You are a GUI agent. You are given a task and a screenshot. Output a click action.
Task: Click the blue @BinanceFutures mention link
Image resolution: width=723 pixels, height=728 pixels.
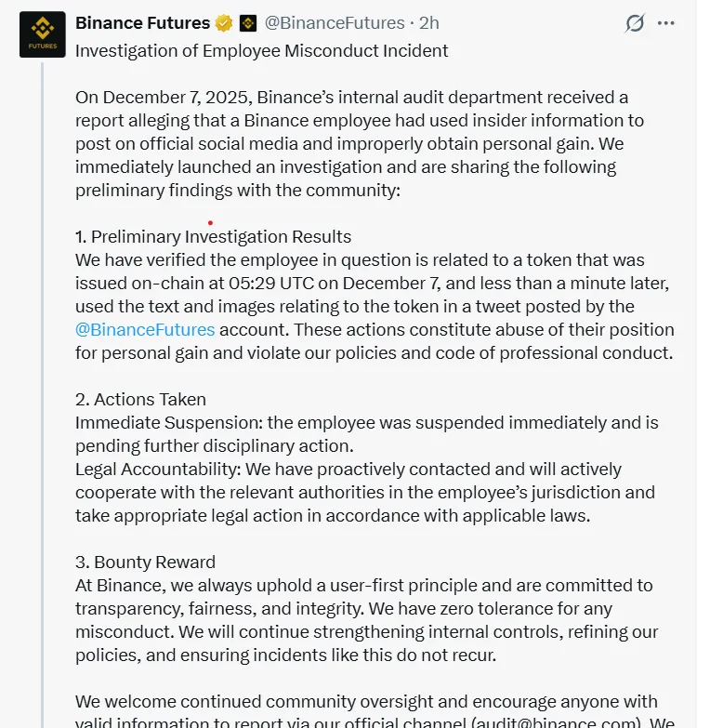pyautogui.click(x=145, y=329)
